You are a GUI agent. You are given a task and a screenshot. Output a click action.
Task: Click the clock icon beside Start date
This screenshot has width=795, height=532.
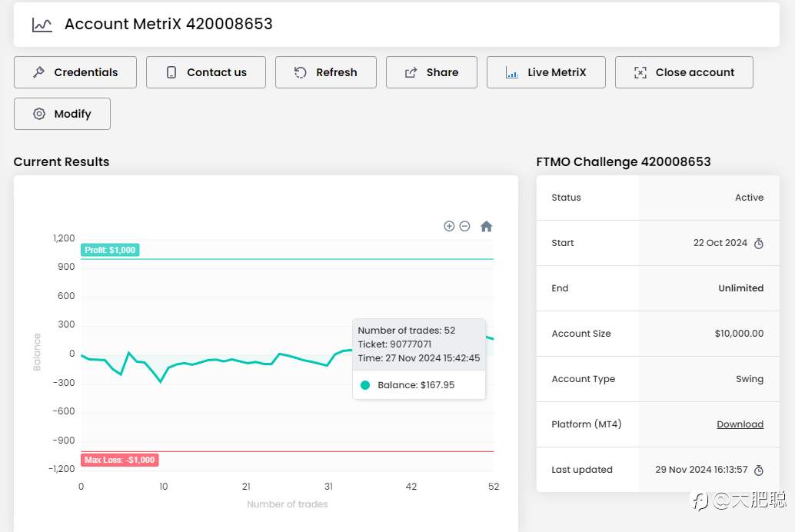coord(759,244)
